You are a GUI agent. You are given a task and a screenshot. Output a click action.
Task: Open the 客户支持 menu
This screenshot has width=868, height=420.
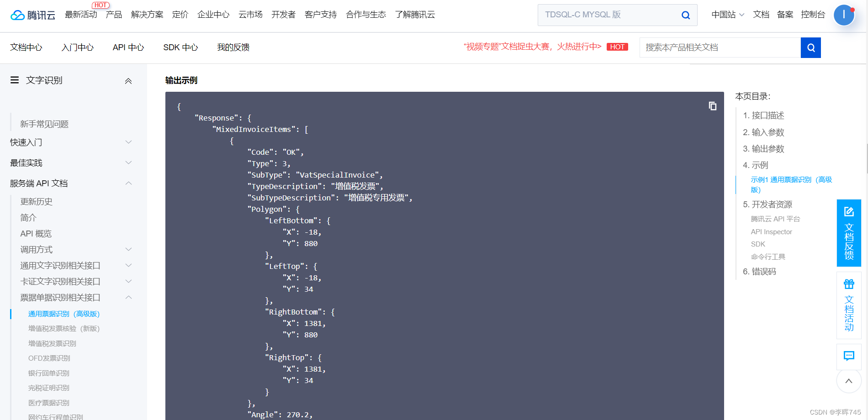[321, 15]
